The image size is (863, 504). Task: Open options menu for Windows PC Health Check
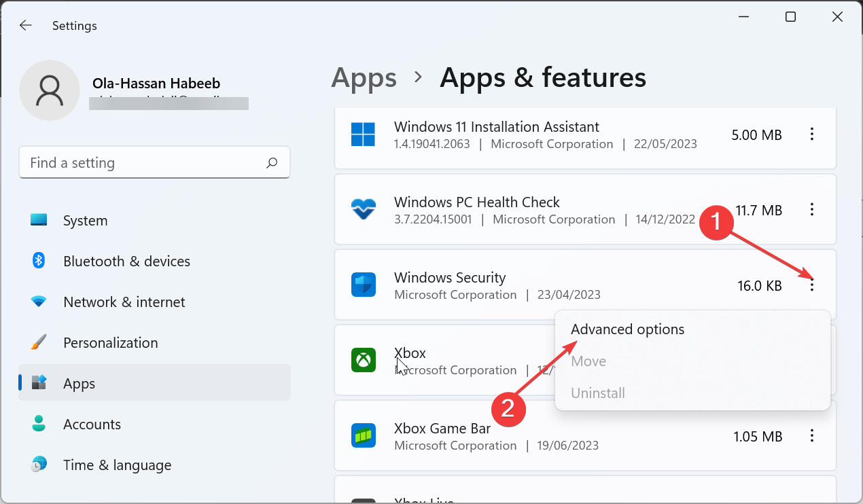coord(812,210)
